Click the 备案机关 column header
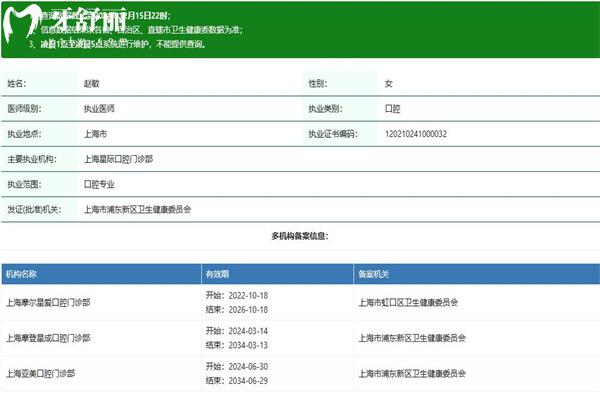 (x=373, y=274)
